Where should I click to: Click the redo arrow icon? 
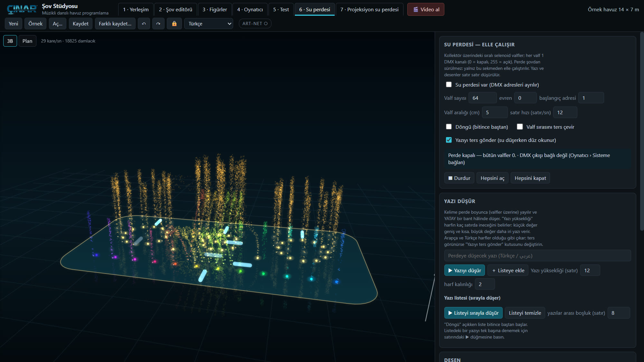coord(158,24)
